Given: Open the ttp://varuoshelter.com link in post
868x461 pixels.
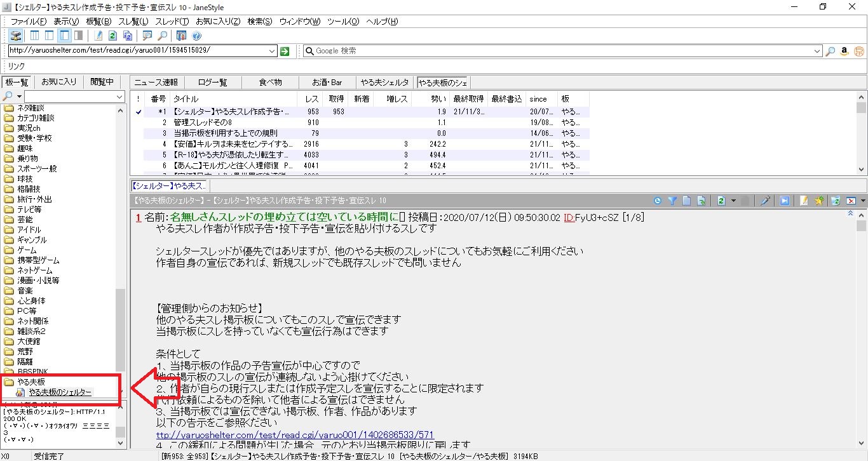Looking at the screenshot, I should [x=295, y=435].
